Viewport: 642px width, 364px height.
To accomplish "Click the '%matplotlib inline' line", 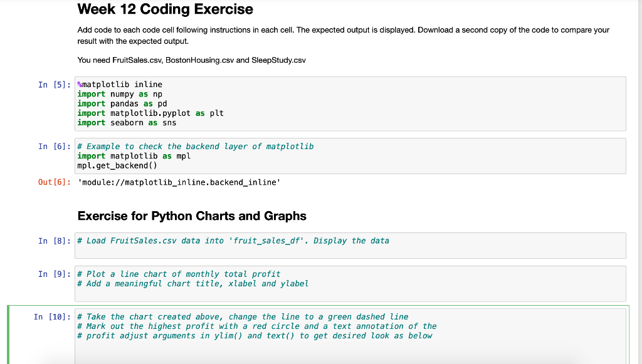I will (120, 84).
